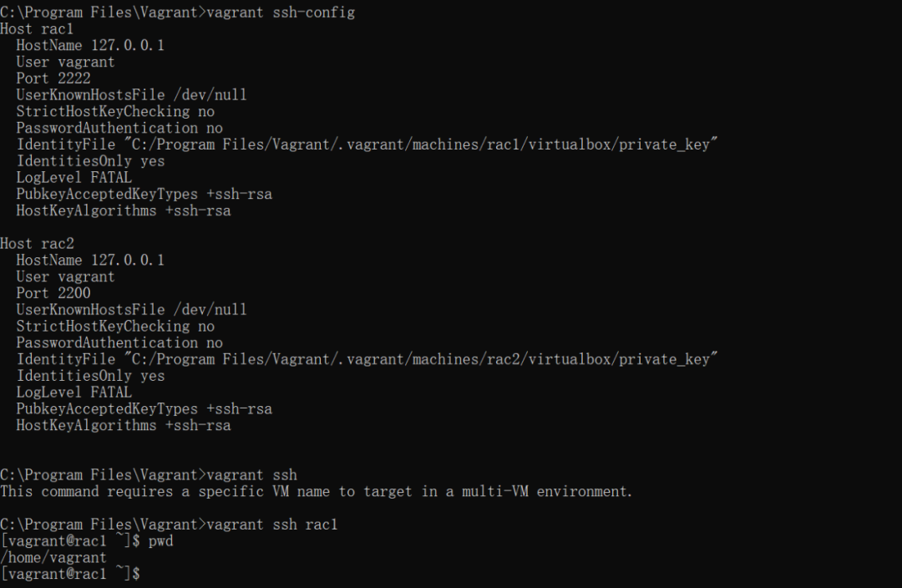
Task: Click the 'pwd' command text
Action: (x=160, y=541)
